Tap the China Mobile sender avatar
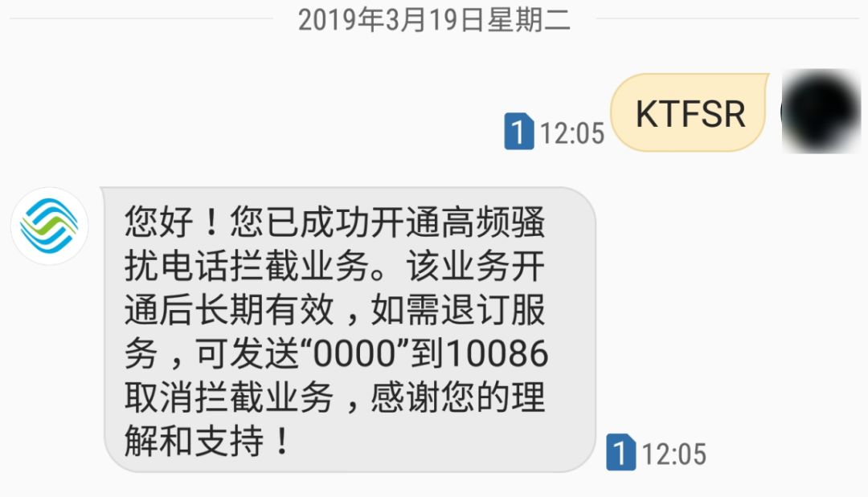Viewport: 868px width, 497px height. coord(50,226)
